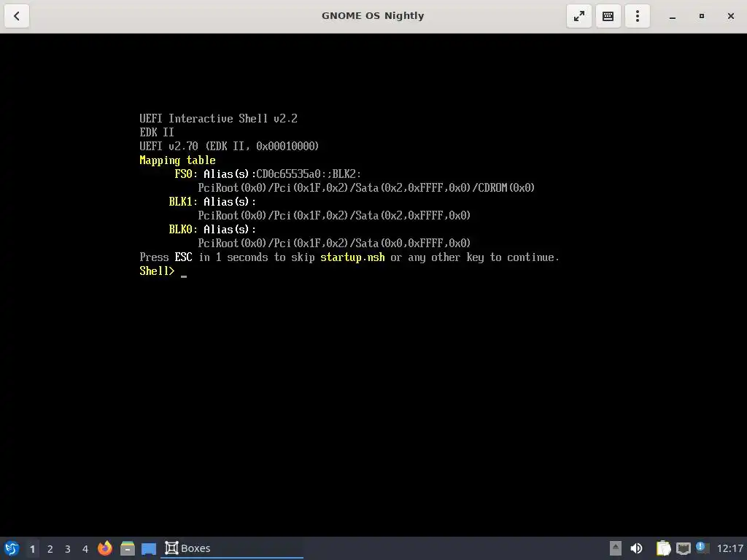Screen dimensions: 747x560
Task: Click the "CD0c65535a0::BLK2:" alias text
Action: pos(309,174)
